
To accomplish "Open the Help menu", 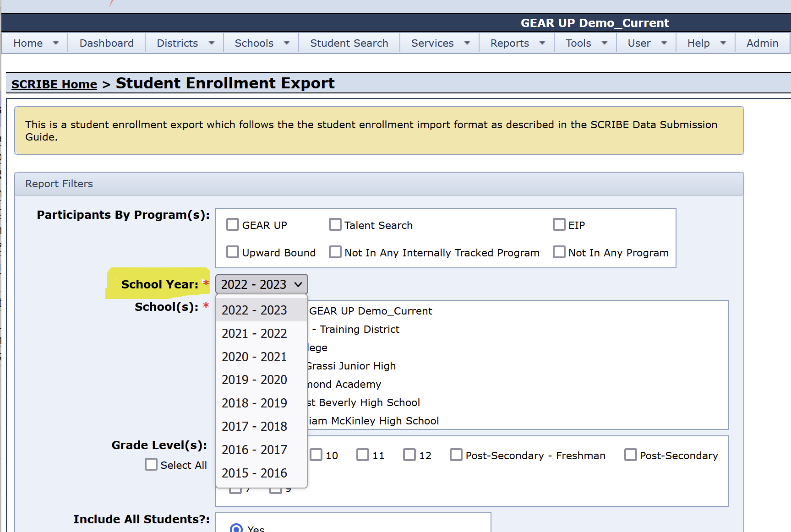I will [x=706, y=43].
